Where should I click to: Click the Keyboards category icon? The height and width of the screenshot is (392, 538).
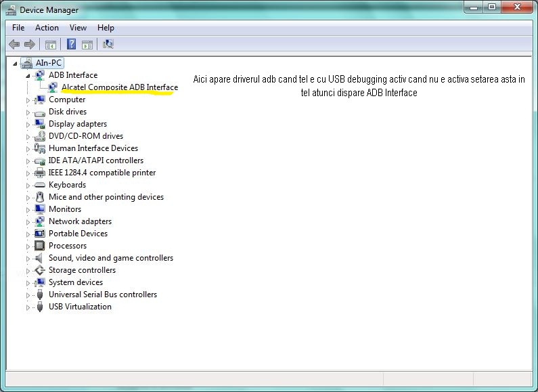click(x=40, y=185)
